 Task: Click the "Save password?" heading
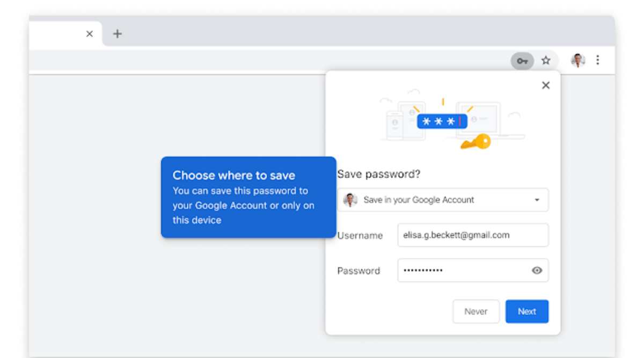pyautogui.click(x=379, y=174)
